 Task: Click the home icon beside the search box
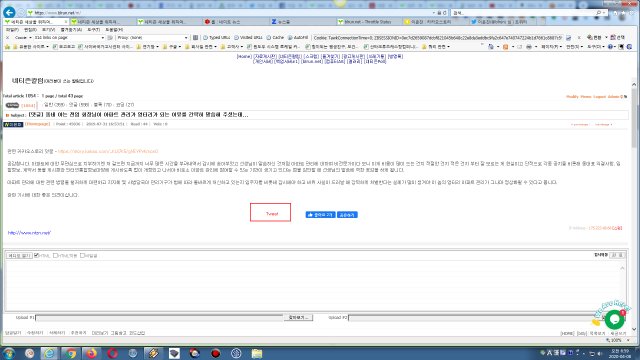coord(616,13)
